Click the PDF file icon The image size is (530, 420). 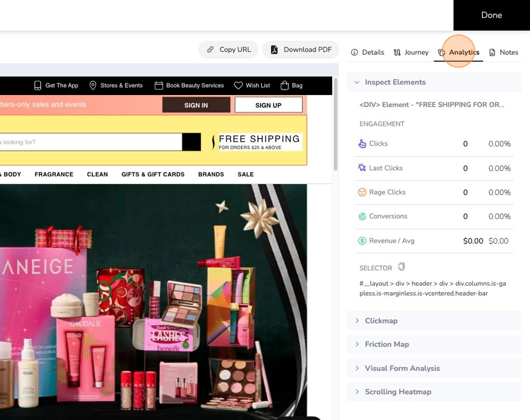274,50
